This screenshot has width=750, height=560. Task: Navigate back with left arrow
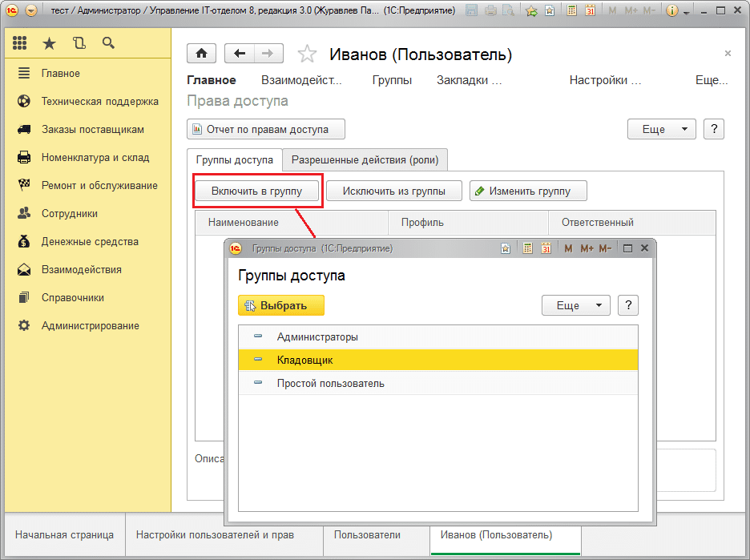point(240,53)
